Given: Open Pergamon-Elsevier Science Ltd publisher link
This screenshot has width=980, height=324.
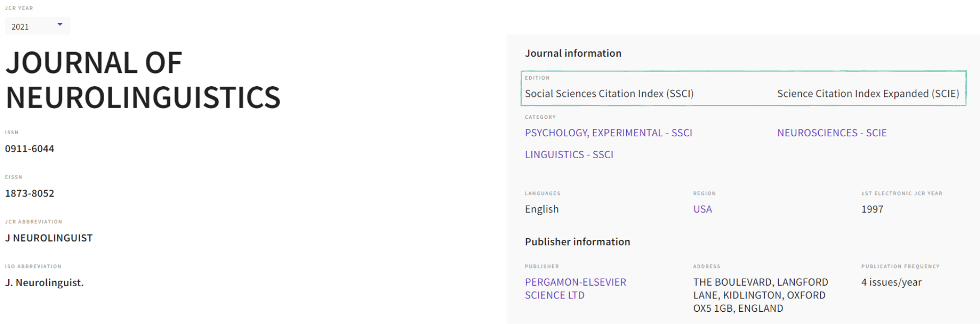Looking at the screenshot, I should pyautogui.click(x=575, y=289).
